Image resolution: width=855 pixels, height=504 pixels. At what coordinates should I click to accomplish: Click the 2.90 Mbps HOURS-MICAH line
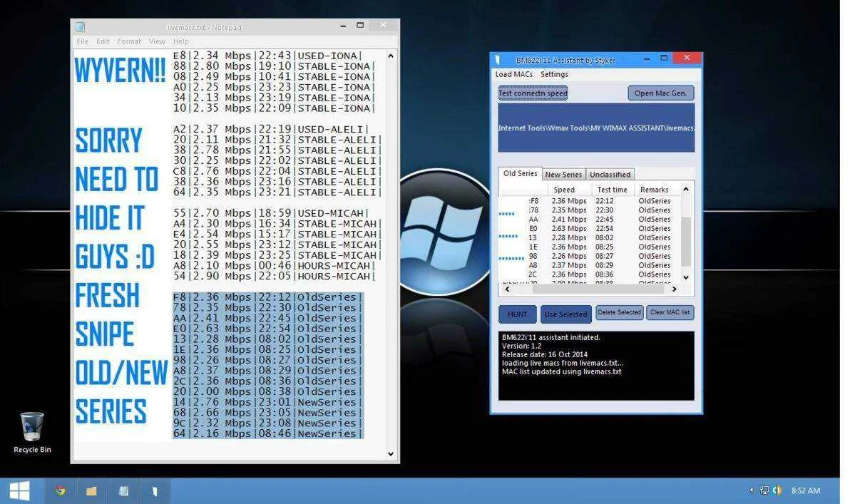[x=274, y=277]
